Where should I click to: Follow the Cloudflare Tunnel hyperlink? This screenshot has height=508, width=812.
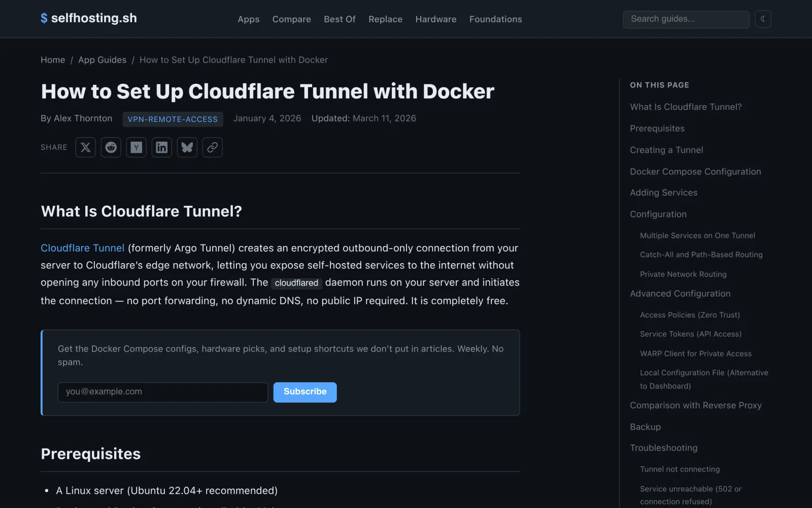pos(82,248)
